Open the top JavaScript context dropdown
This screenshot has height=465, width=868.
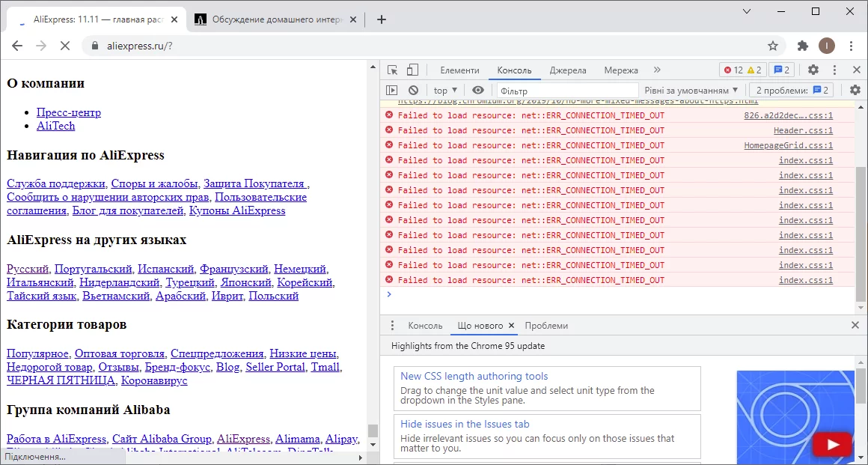[x=445, y=91]
